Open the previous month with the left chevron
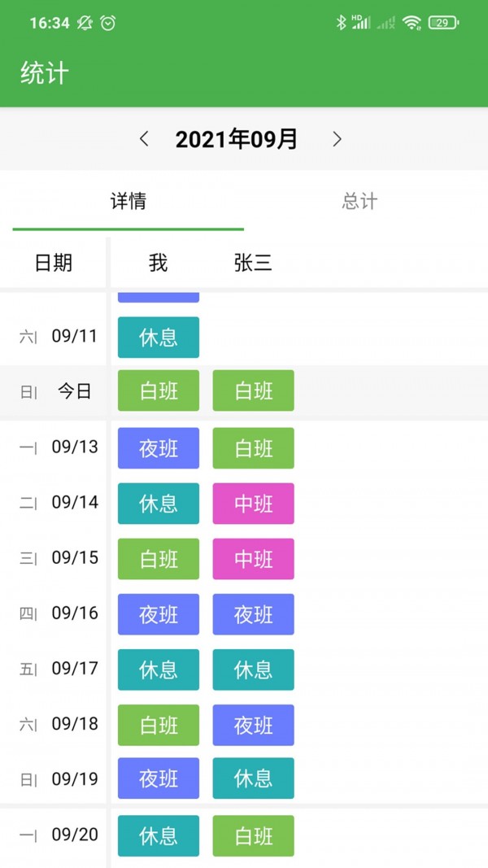 144,139
